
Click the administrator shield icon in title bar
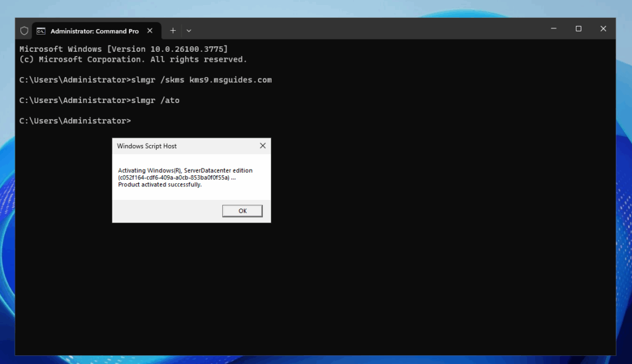point(25,30)
